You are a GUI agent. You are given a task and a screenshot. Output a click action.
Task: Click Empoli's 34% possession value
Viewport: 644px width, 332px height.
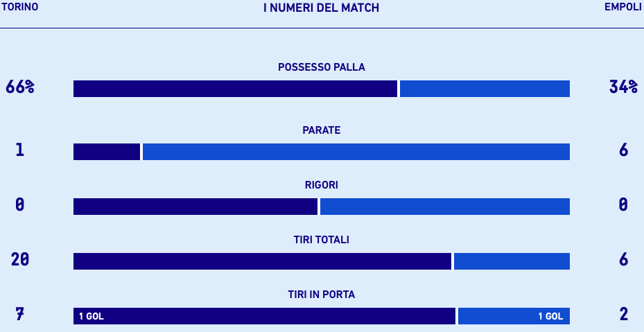[x=623, y=87]
